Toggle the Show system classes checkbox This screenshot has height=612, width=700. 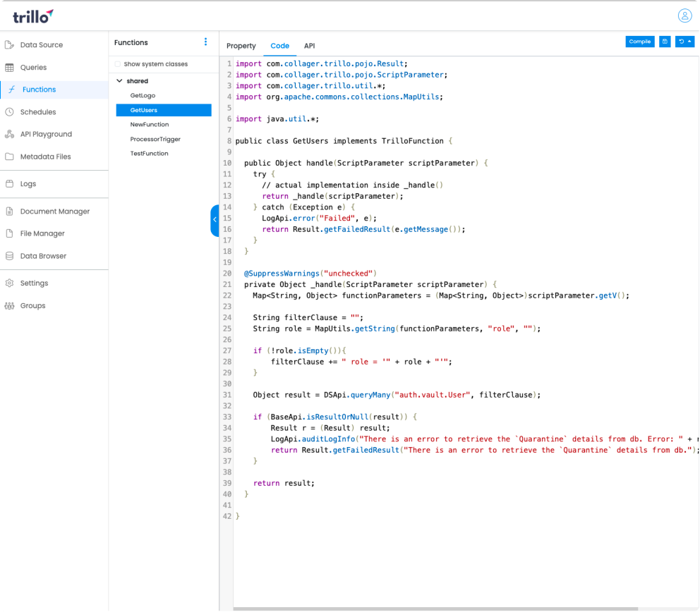coord(117,64)
